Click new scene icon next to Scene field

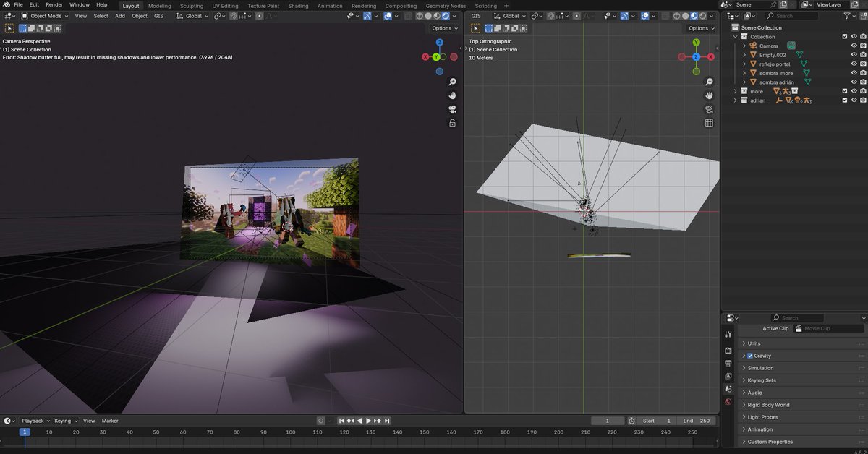click(783, 4)
